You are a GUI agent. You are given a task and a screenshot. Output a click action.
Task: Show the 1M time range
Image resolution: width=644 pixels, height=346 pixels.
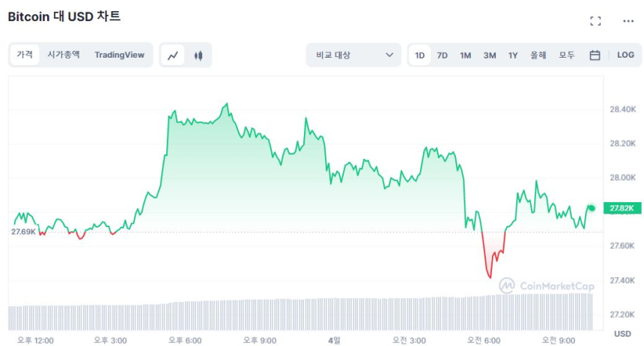tap(466, 55)
